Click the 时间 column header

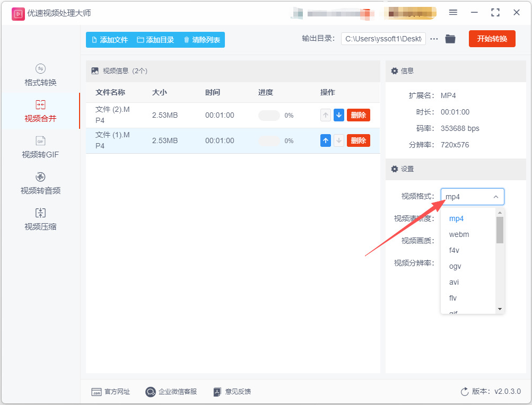(212, 92)
